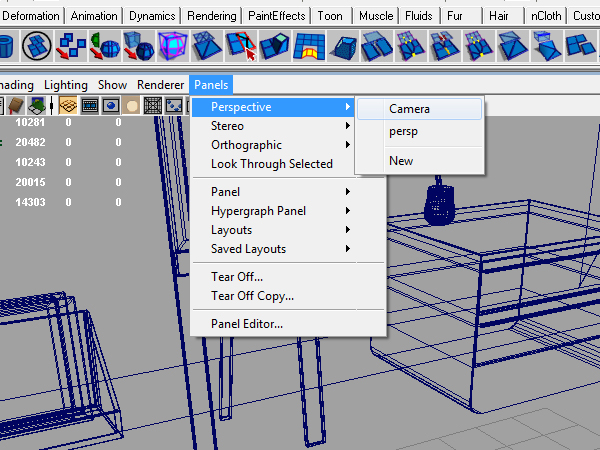The height and width of the screenshot is (450, 600).
Task: Click the HUD value 10243
Action: click(30, 162)
